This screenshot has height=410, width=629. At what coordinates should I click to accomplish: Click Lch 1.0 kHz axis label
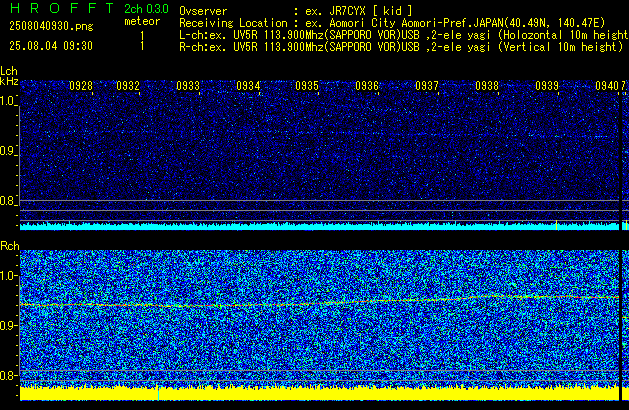tap(8, 101)
